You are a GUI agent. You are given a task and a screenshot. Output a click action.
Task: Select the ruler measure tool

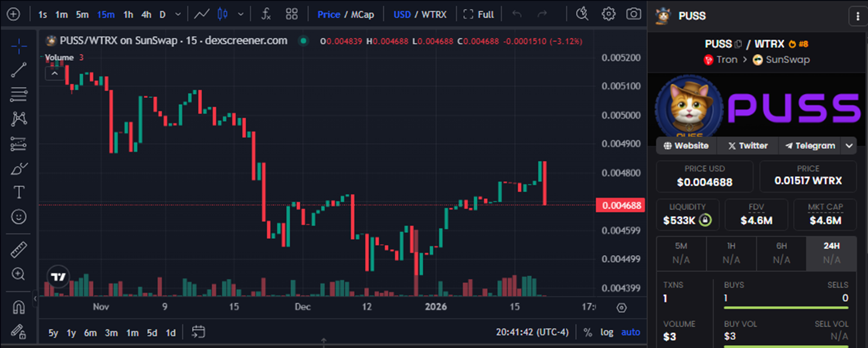(18, 250)
